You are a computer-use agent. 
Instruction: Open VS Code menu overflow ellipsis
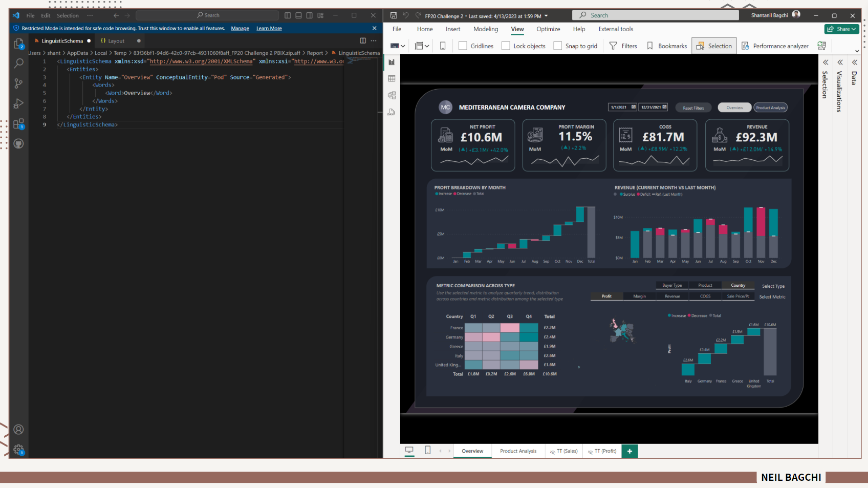[x=90, y=15]
